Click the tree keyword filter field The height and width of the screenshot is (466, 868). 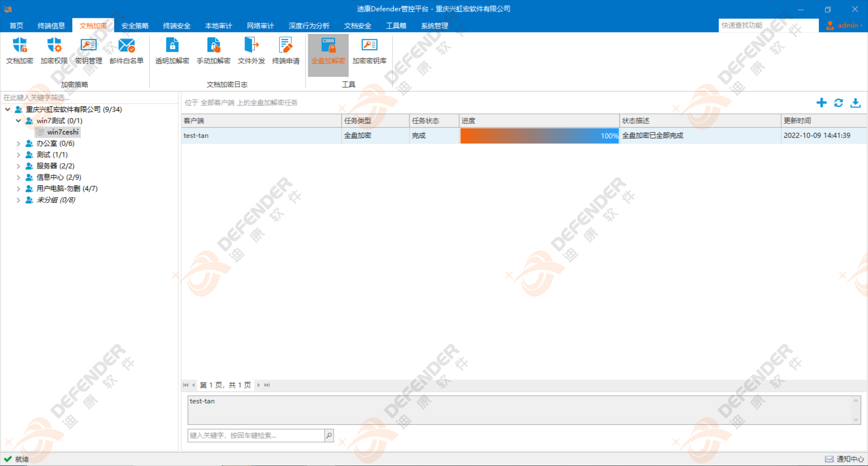[x=90, y=98]
